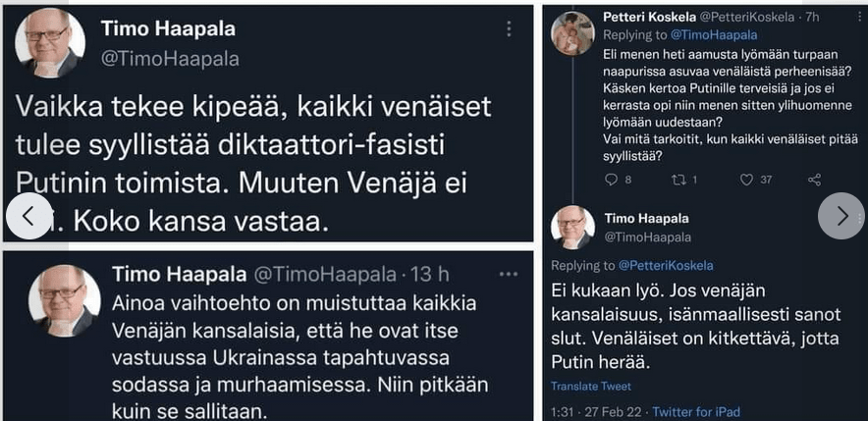Click Timo Haapala's avatar in the top-left tweet
Viewport: 868px width, 421px height.
[49, 43]
